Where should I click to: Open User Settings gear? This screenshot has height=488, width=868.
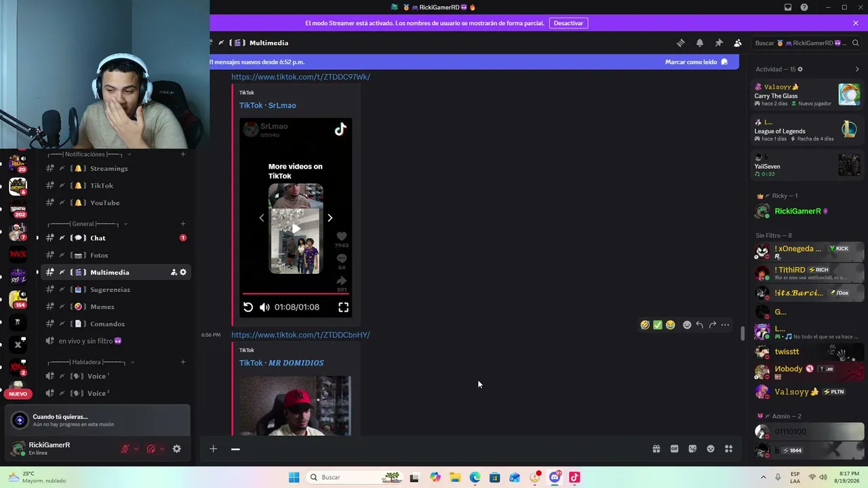pyautogui.click(x=177, y=449)
